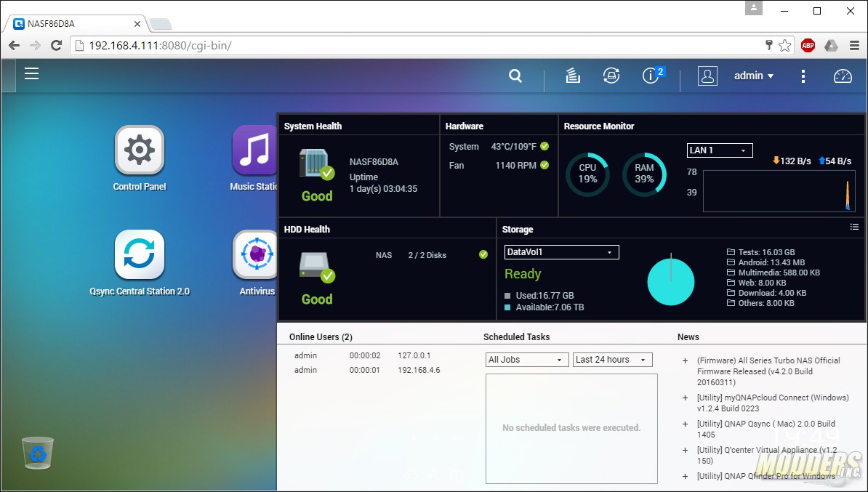Image resolution: width=868 pixels, height=492 pixels.
Task: Open the Adblock Plus extension icon
Action: coord(808,45)
